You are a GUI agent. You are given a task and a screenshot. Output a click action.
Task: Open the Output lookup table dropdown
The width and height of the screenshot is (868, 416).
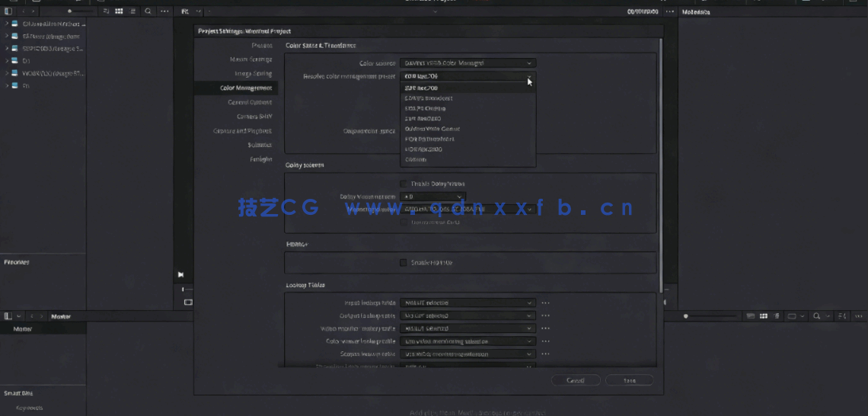[468, 315]
